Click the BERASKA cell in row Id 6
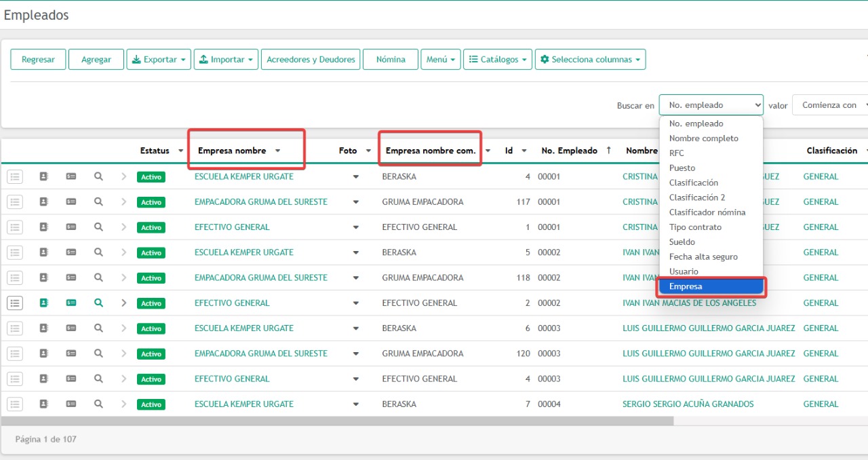This screenshot has width=868, height=460. (x=399, y=328)
